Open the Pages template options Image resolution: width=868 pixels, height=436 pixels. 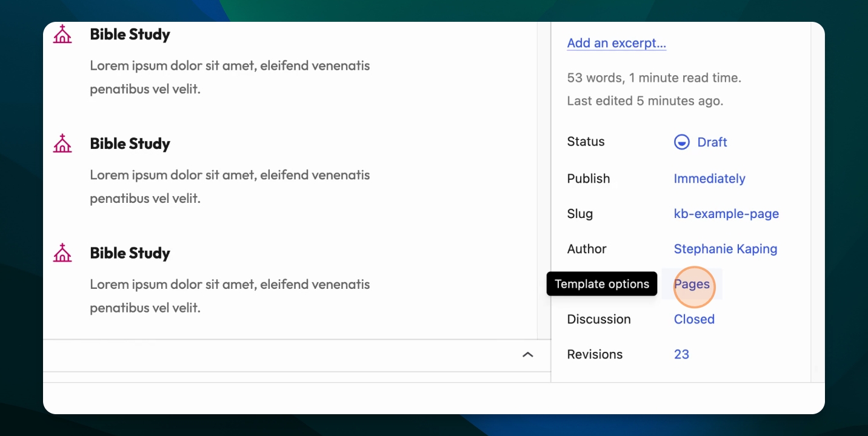692,284
